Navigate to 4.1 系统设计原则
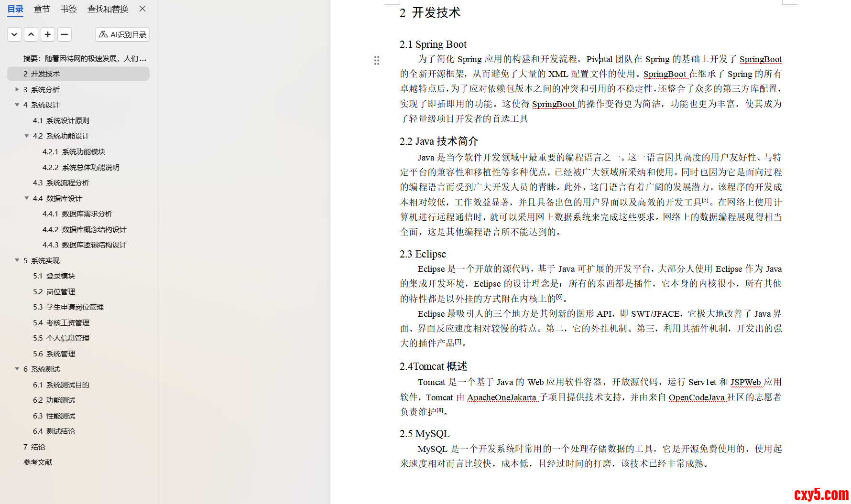 pos(61,120)
